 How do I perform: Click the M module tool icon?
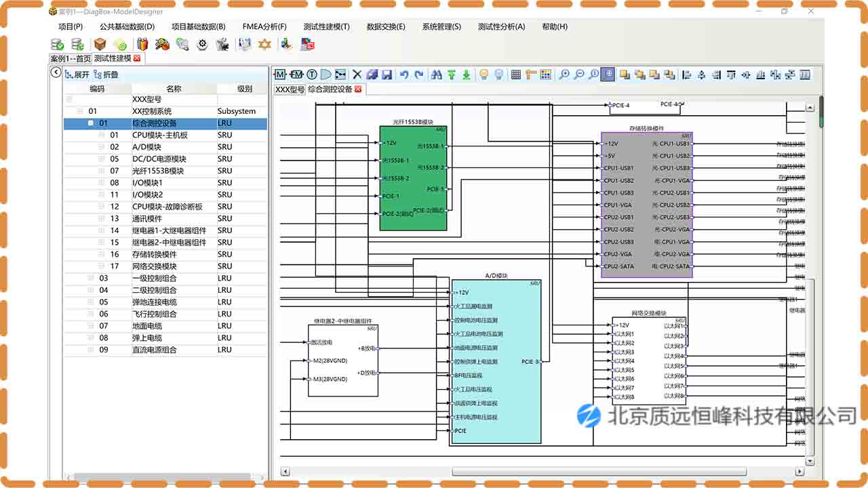(280, 75)
